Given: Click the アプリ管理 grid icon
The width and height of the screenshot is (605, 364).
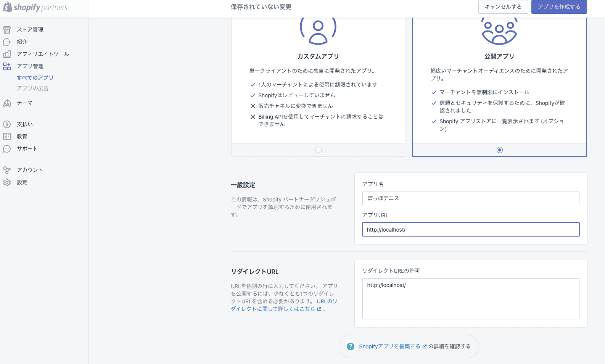Looking at the screenshot, I should pyautogui.click(x=7, y=66).
